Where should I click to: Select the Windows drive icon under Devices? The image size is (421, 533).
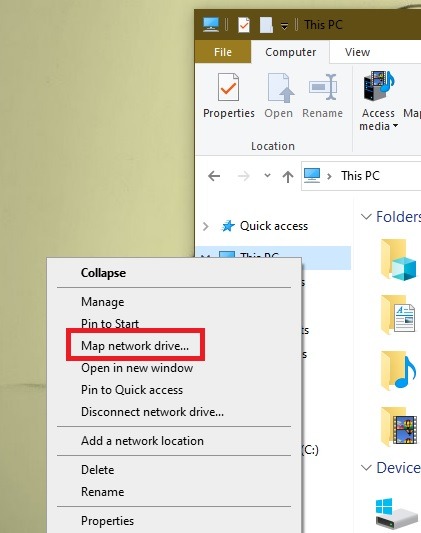(x=397, y=514)
